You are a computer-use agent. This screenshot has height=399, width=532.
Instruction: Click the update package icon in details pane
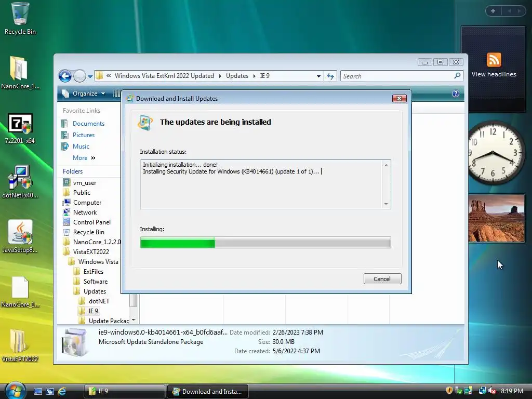74,342
